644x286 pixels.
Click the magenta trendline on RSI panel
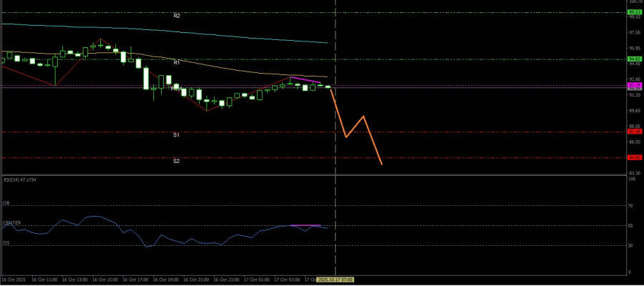pyautogui.click(x=304, y=225)
